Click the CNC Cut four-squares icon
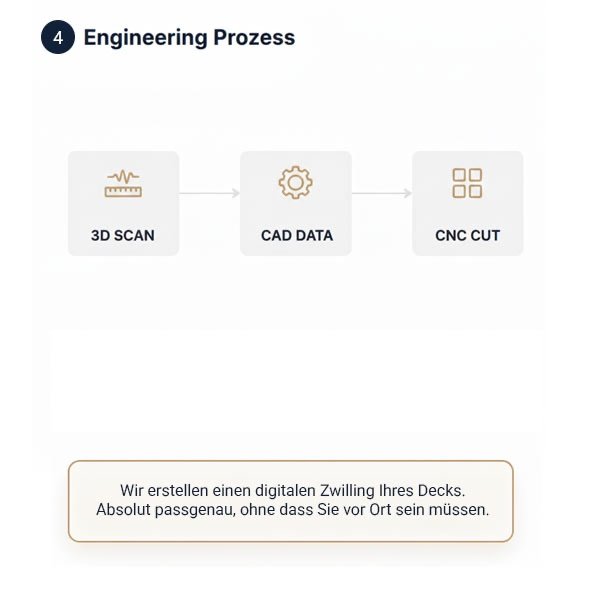The height and width of the screenshot is (600, 600). coord(467,183)
